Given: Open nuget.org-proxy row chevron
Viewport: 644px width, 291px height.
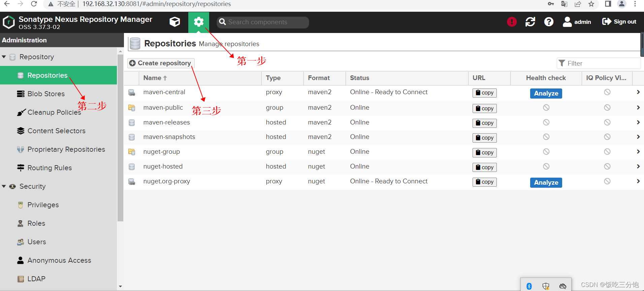Looking at the screenshot, I should 638,181.
